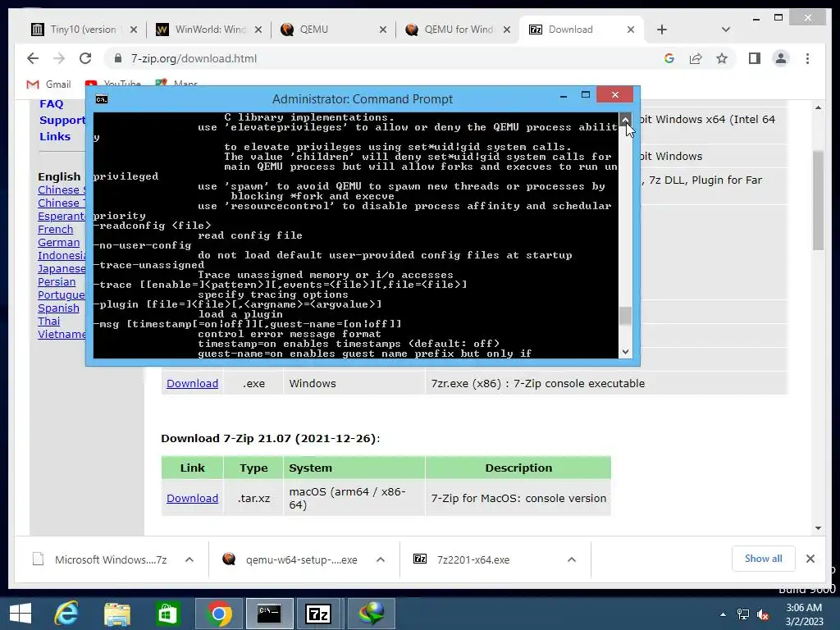Image resolution: width=840 pixels, height=630 pixels.
Task: Open the FAQ link in the sidebar
Action: [x=52, y=104]
